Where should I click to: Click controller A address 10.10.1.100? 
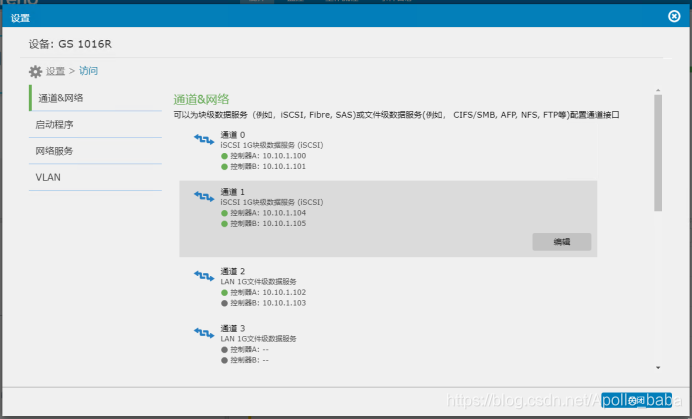284,156
